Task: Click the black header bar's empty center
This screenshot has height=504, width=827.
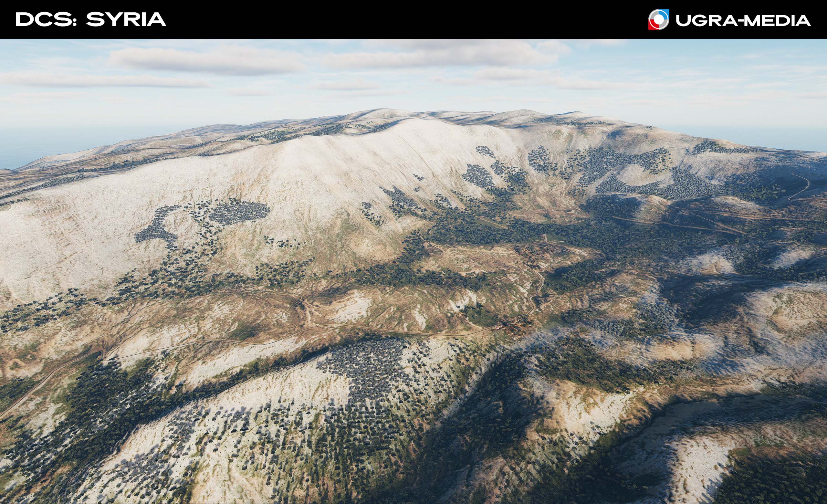Action: (x=403, y=19)
